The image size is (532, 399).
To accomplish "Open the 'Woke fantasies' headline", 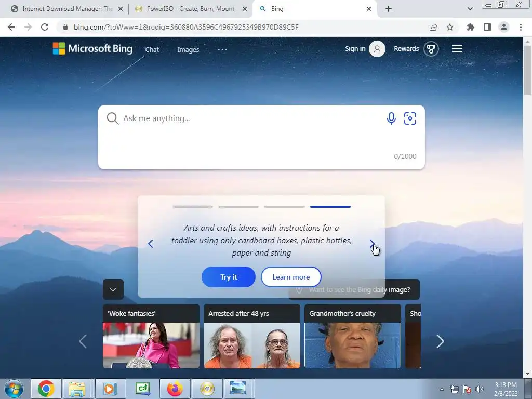I will 131,313.
